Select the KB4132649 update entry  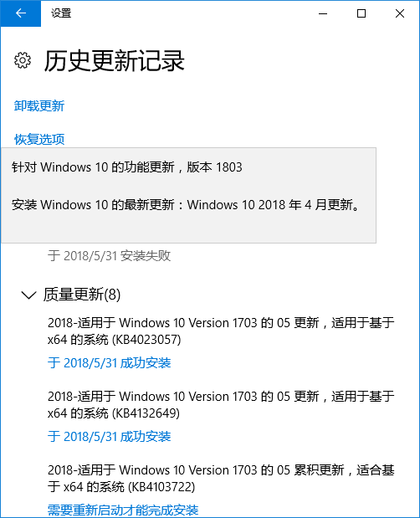tap(221, 405)
